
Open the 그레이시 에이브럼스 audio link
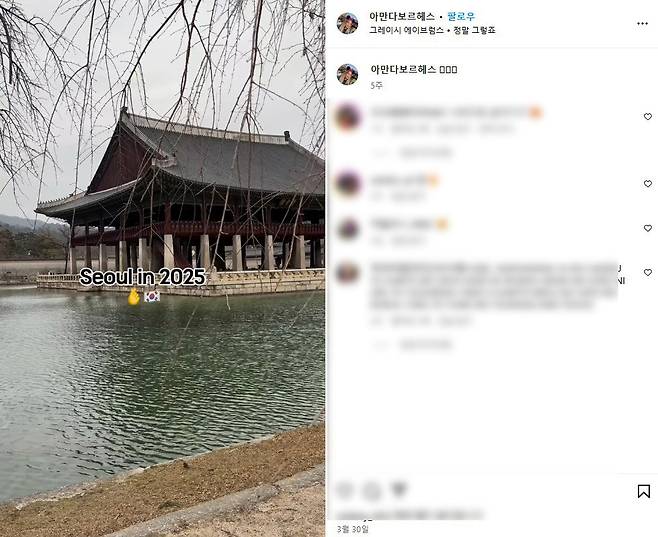click(406, 30)
